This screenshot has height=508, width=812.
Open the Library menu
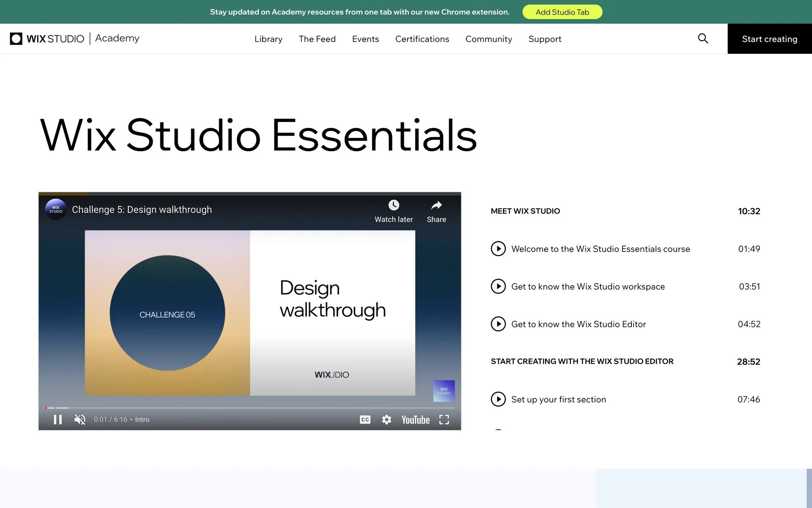(x=268, y=39)
